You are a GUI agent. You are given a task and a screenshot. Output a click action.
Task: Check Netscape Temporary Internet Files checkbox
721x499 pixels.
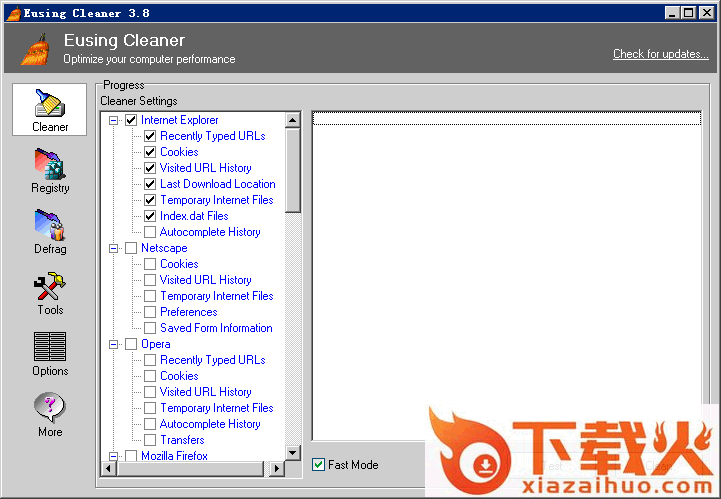(x=150, y=296)
